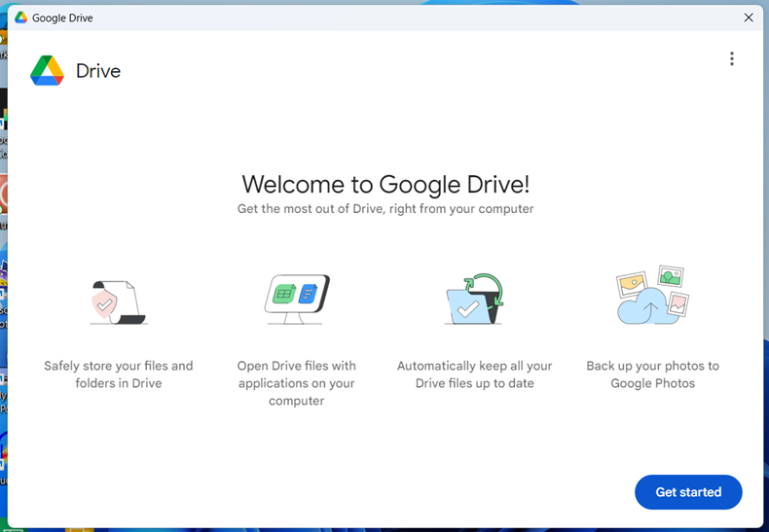Click the small Drive icon in title bar
This screenshot has width=769, height=532.
pyautogui.click(x=20, y=18)
